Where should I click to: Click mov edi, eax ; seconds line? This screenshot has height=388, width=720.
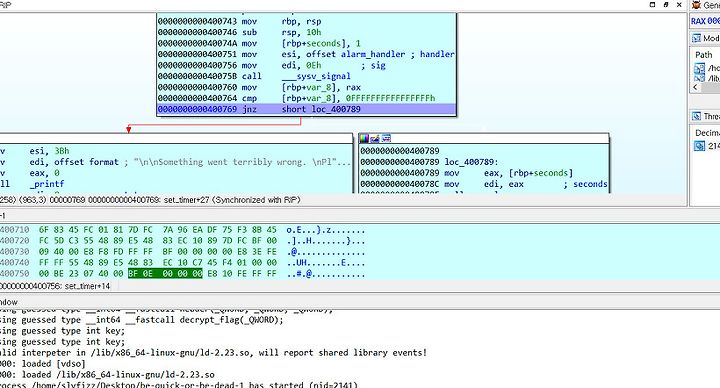[x=484, y=184]
